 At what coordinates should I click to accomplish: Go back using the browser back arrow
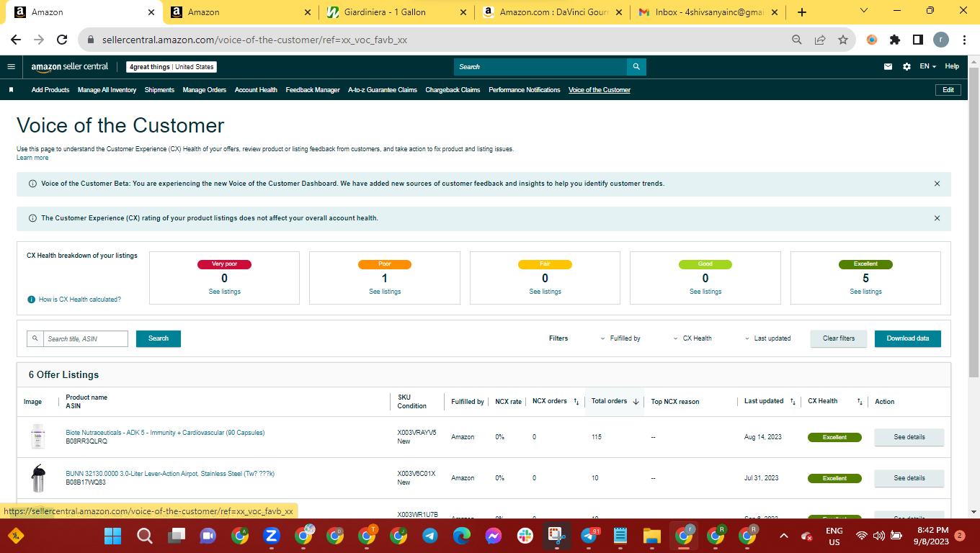click(16, 40)
